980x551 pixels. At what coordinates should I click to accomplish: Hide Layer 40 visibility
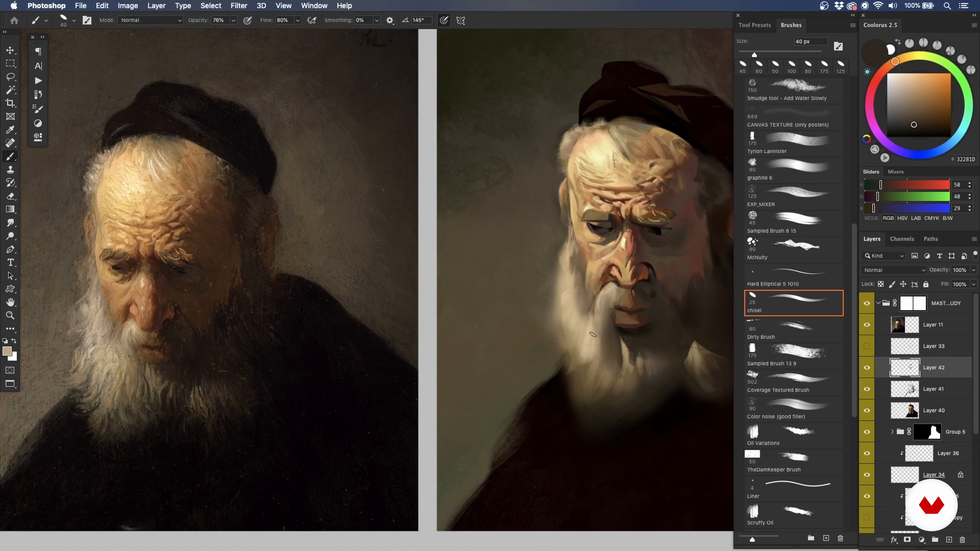pyautogui.click(x=867, y=410)
